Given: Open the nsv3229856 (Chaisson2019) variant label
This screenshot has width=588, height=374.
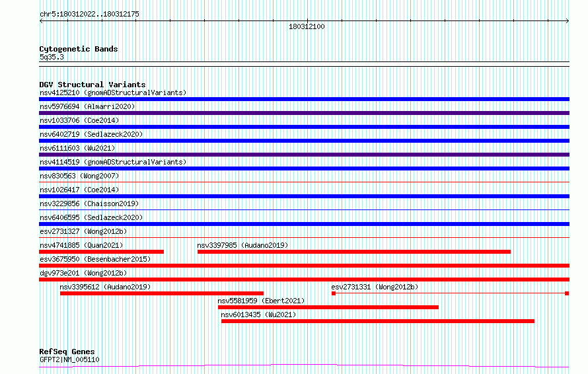Looking at the screenshot, I should click(89, 204).
